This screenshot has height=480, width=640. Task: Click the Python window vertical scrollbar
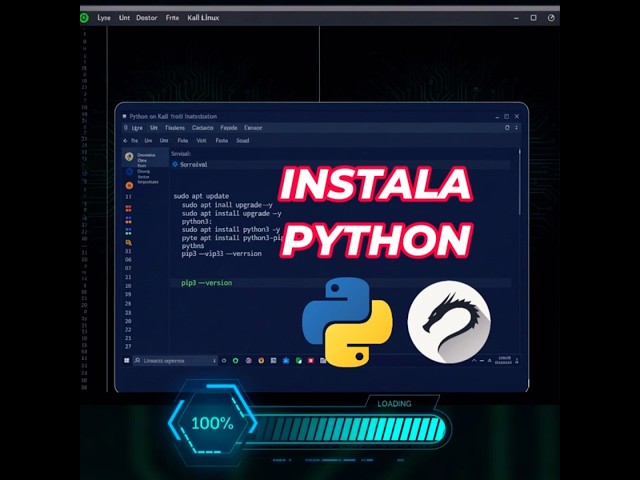point(520,182)
